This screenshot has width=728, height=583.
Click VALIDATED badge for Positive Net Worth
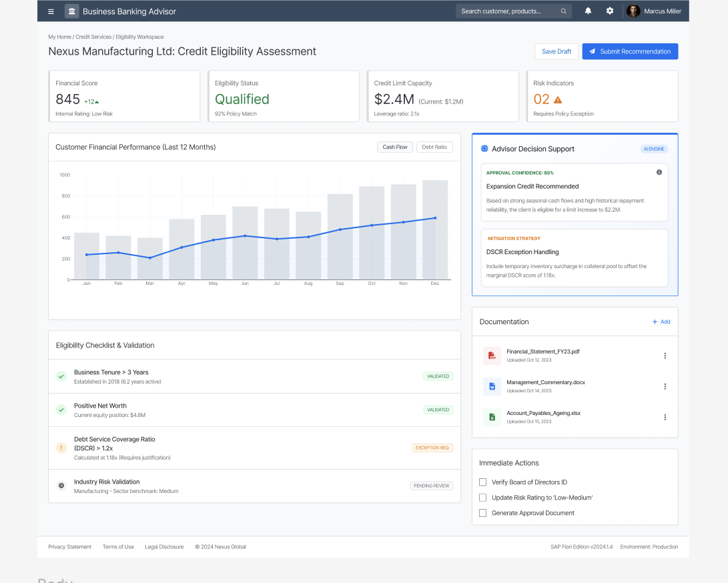pos(438,410)
